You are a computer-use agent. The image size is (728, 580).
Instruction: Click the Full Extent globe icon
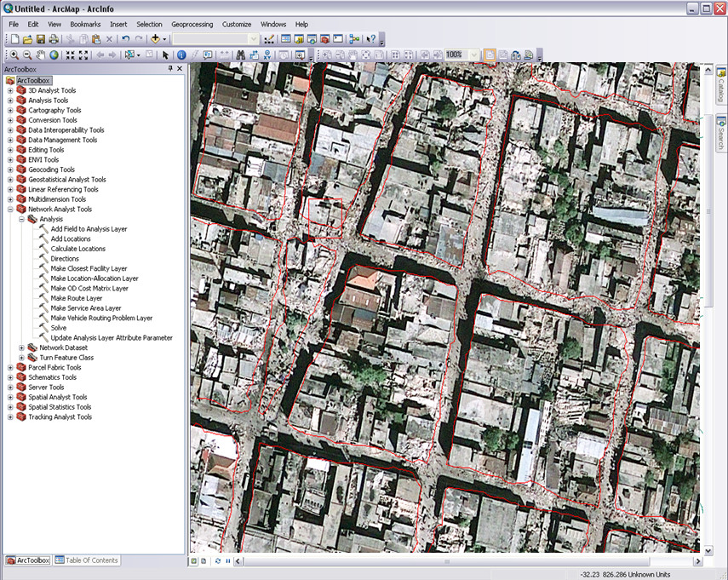coord(54,55)
